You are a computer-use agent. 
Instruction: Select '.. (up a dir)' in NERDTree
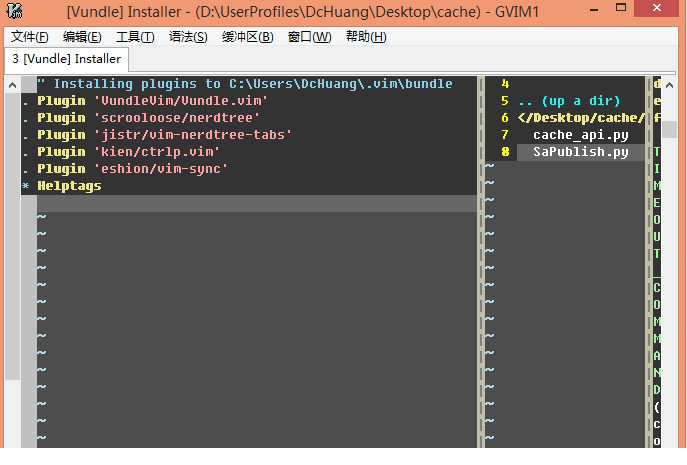569,101
